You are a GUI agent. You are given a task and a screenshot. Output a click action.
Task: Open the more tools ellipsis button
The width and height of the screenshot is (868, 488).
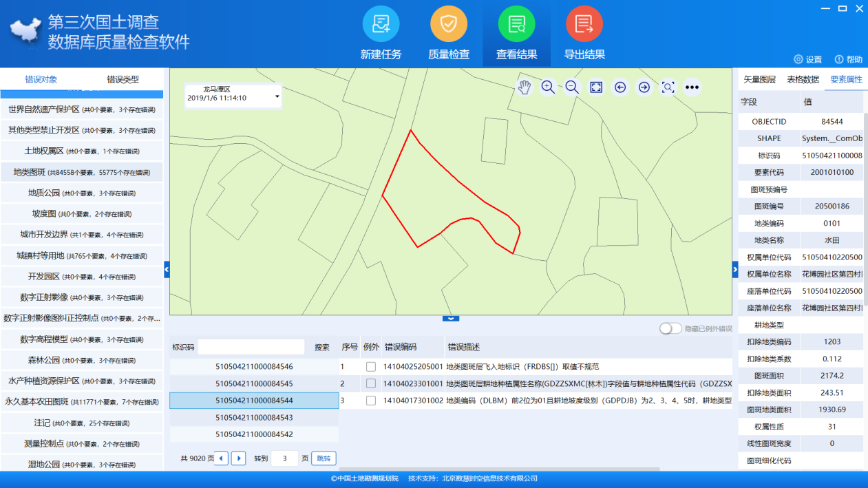(692, 87)
